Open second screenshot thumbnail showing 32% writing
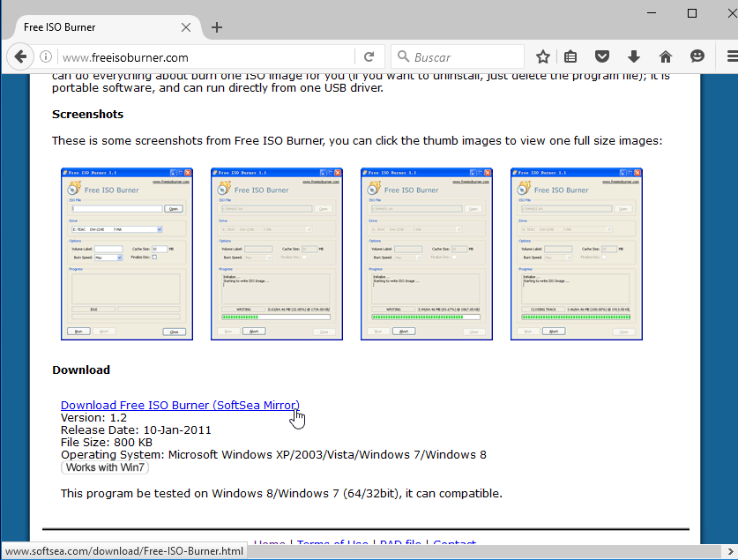This screenshot has width=738, height=560. coord(277,254)
